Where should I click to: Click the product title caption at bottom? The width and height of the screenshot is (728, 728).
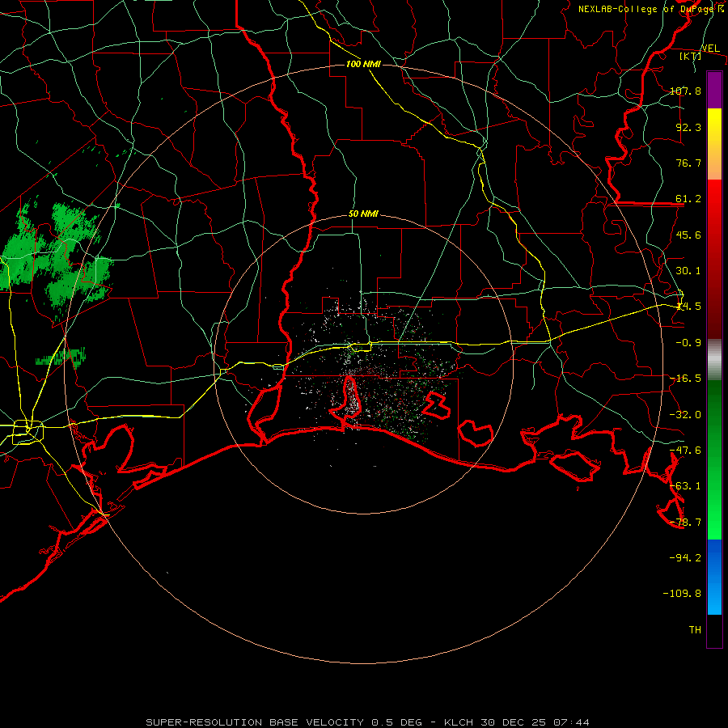coord(368,722)
